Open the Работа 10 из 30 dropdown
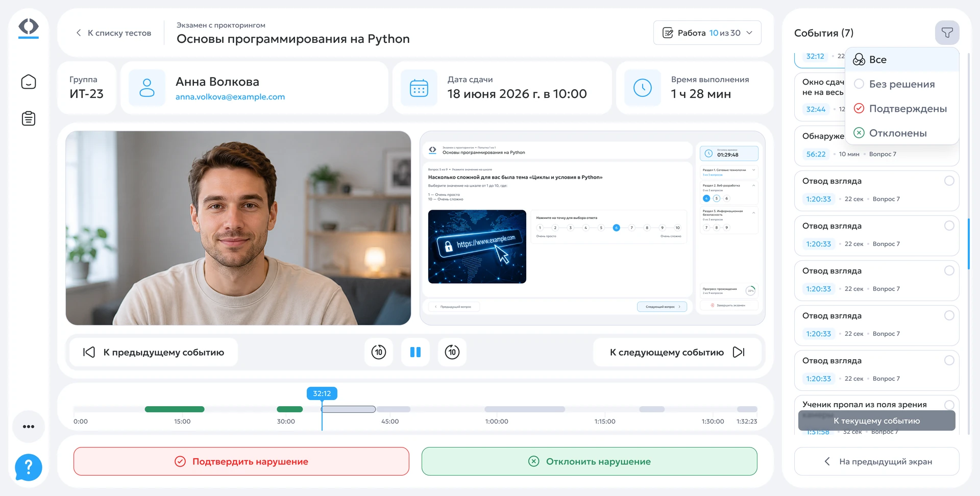 pyautogui.click(x=707, y=33)
